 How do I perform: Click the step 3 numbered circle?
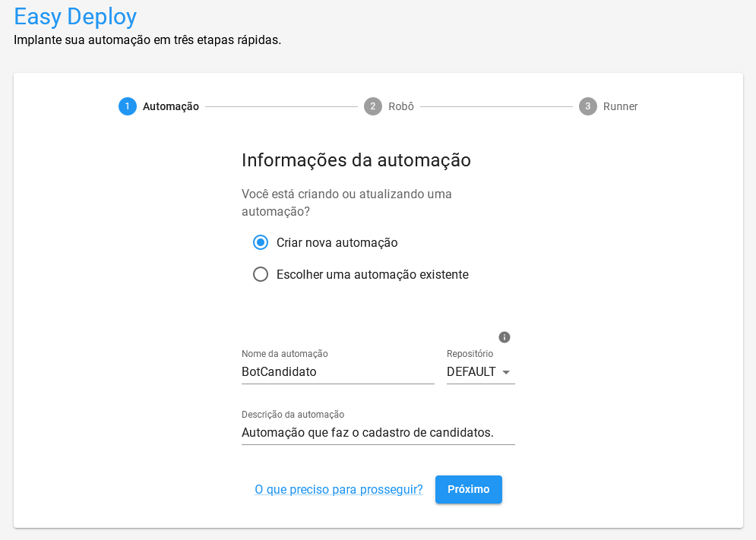(587, 106)
